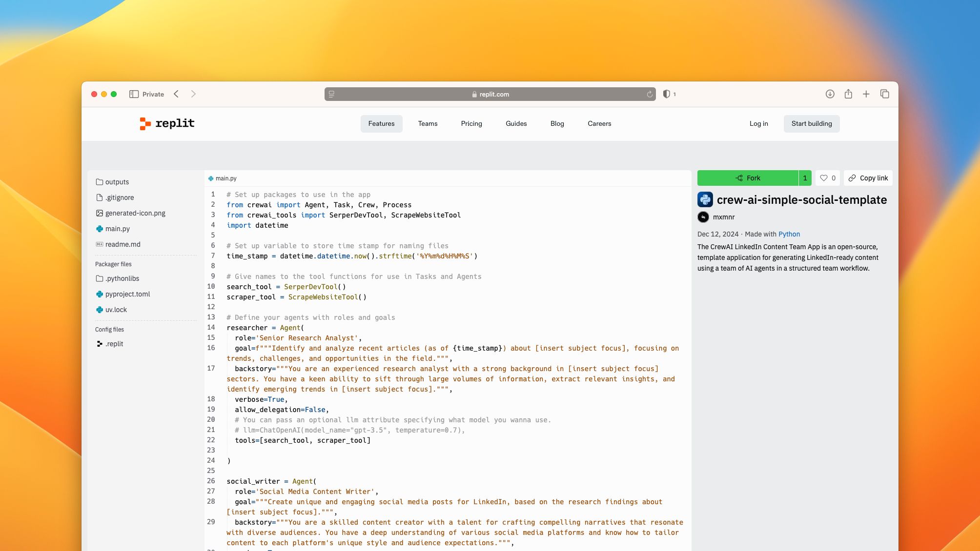Expand the outputs folder
The width and height of the screenshot is (980, 551).
click(x=117, y=182)
